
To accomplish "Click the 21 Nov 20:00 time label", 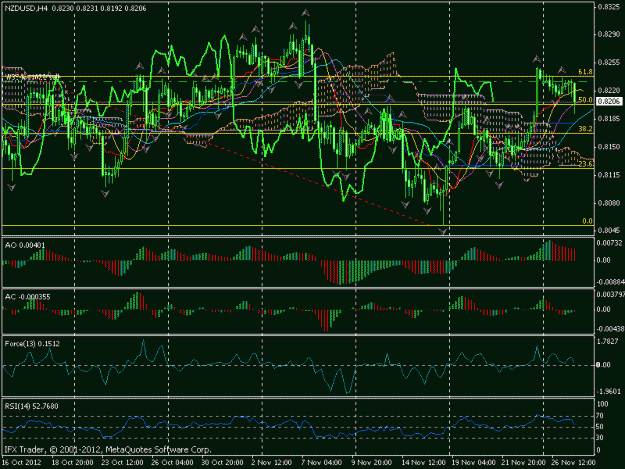I will click(x=523, y=463).
